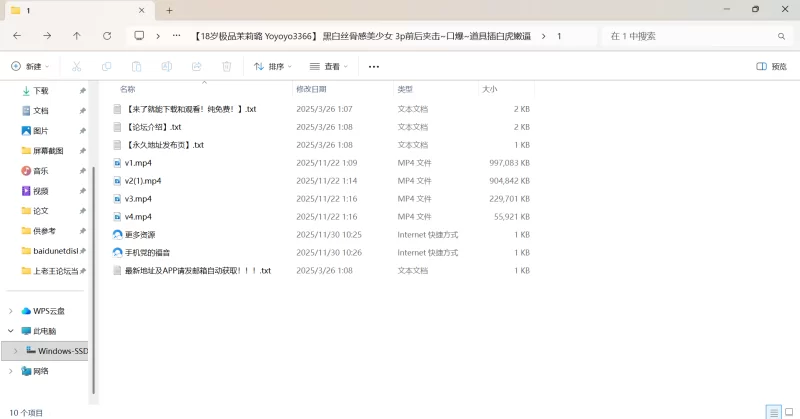Click the 手机党的福音 shortcut icon
This screenshot has height=419, width=800.
pos(117,253)
